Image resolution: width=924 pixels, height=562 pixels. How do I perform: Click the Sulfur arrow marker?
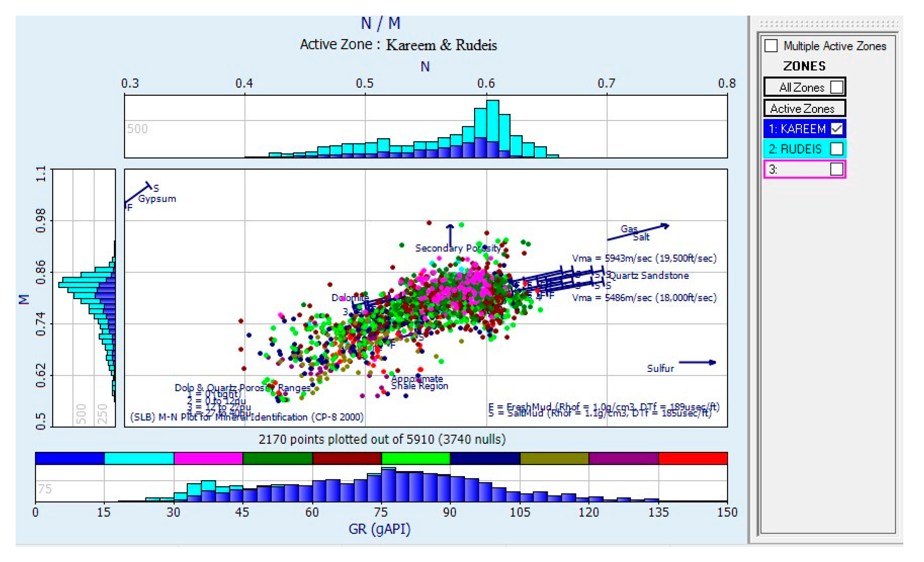(697, 362)
